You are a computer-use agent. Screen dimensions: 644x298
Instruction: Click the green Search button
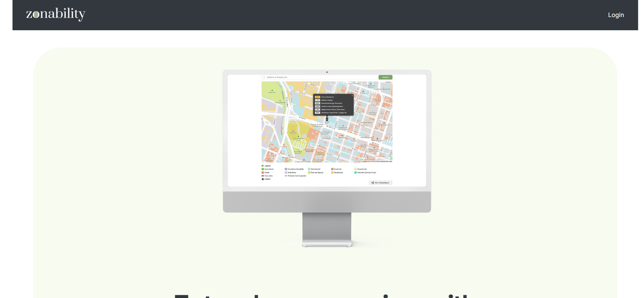point(385,77)
